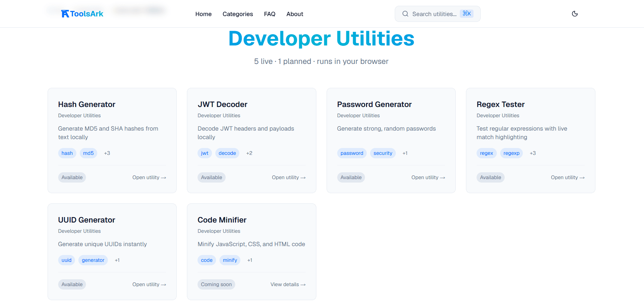Click Available badge on Regex Tester

[x=491, y=177]
